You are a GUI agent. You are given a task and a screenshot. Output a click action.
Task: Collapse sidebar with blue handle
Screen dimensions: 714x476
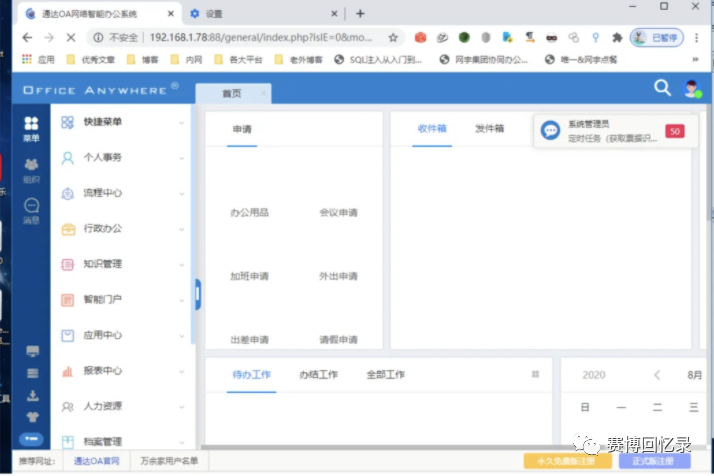point(198,294)
